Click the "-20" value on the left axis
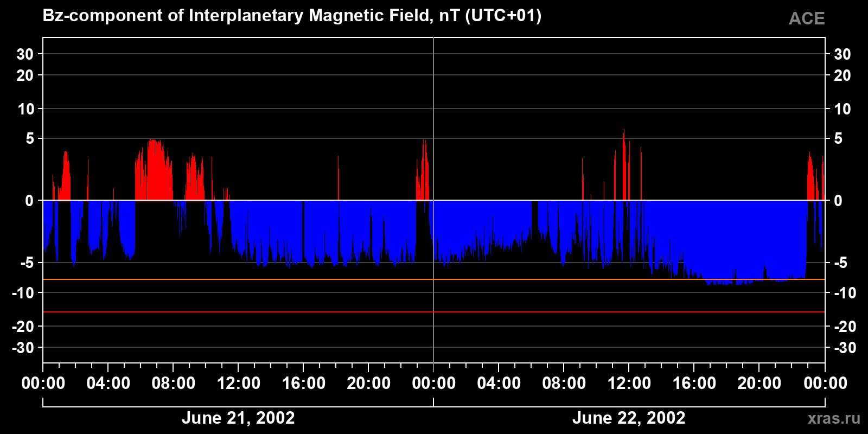This screenshot has width=868, height=434. click(23, 327)
